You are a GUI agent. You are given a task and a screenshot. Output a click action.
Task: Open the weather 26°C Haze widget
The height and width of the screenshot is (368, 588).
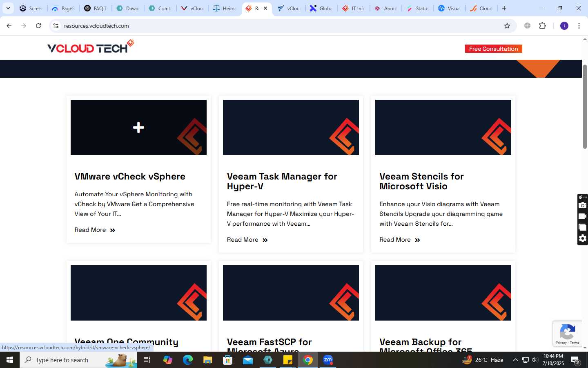(x=483, y=360)
